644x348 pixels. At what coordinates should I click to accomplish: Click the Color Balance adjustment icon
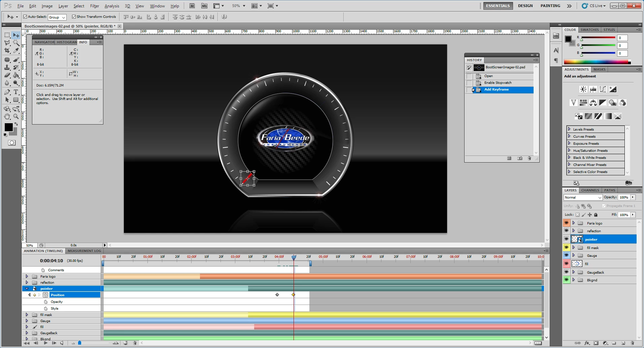pos(593,103)
